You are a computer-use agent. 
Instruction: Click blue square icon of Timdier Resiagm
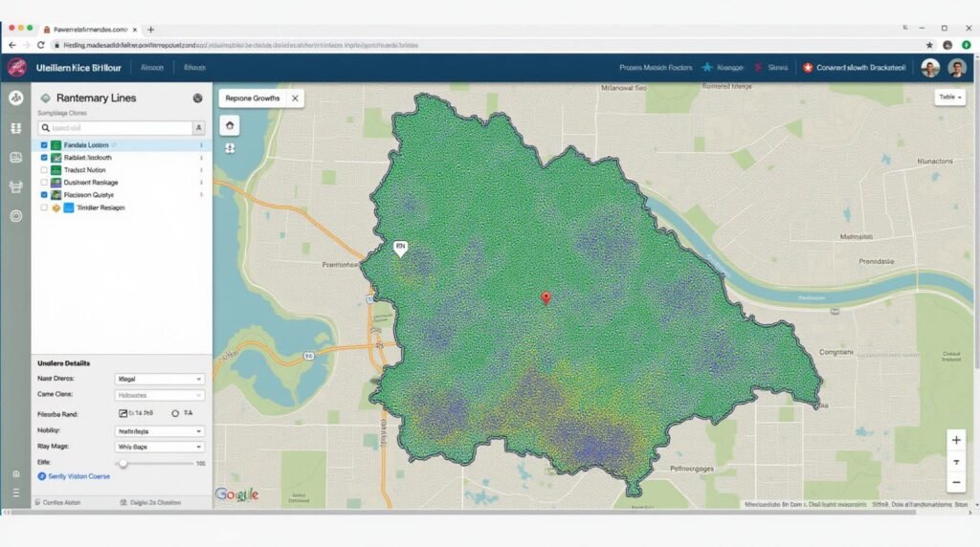[x=69, y=208]
